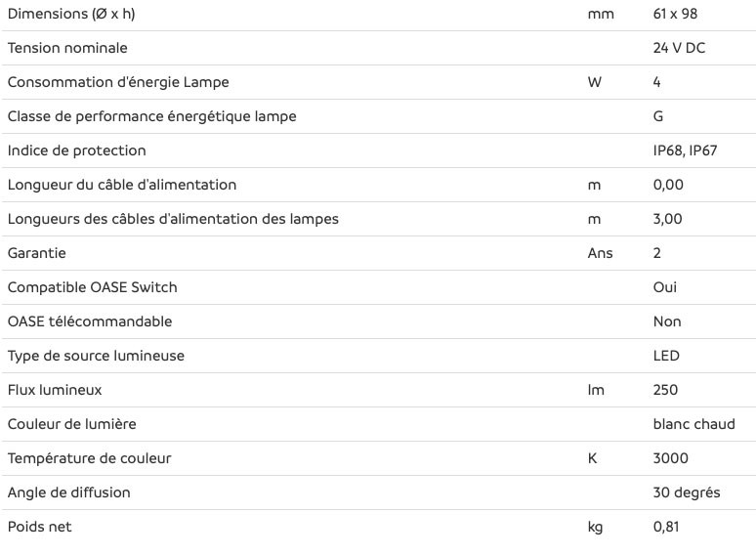Click Non value for OASE télécommandable

click(667, 321)
